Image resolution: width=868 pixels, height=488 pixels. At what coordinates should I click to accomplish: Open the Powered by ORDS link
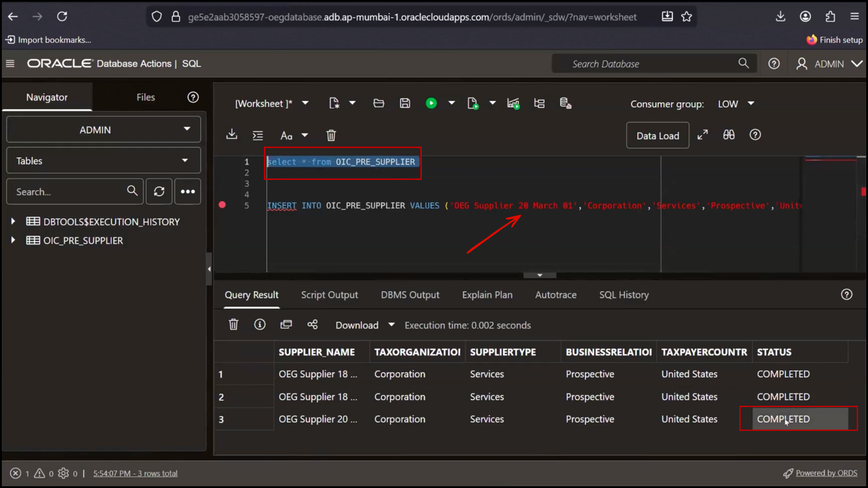(826, 473)
